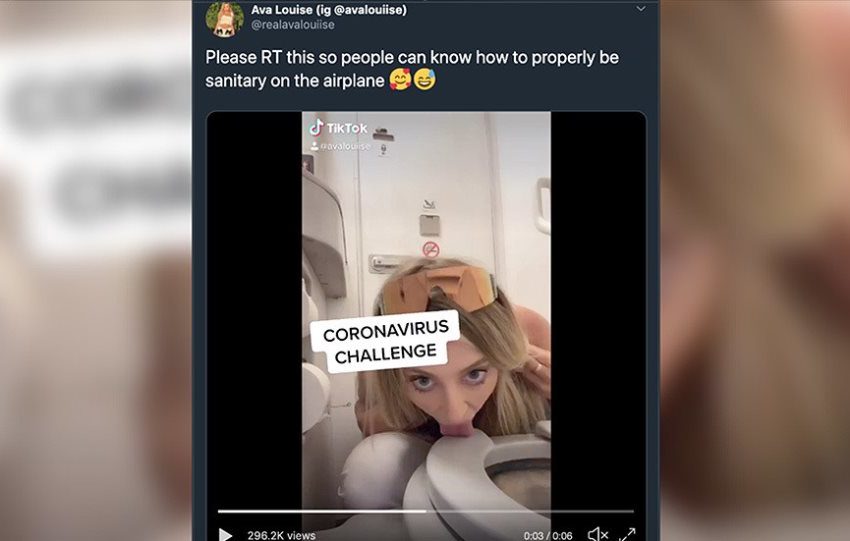The image size is (850, 541).
Task: Click the tweet text about being sanitary
Action: (x=412, y=69)
